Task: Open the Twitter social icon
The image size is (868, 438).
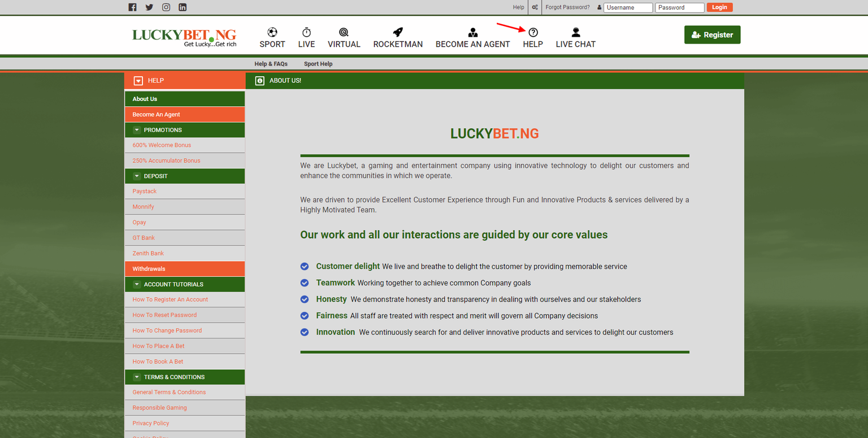Action: tap(149, 7)
